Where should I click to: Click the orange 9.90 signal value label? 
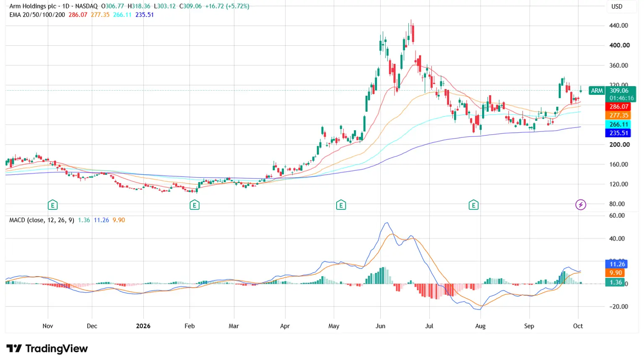point(615,273)
